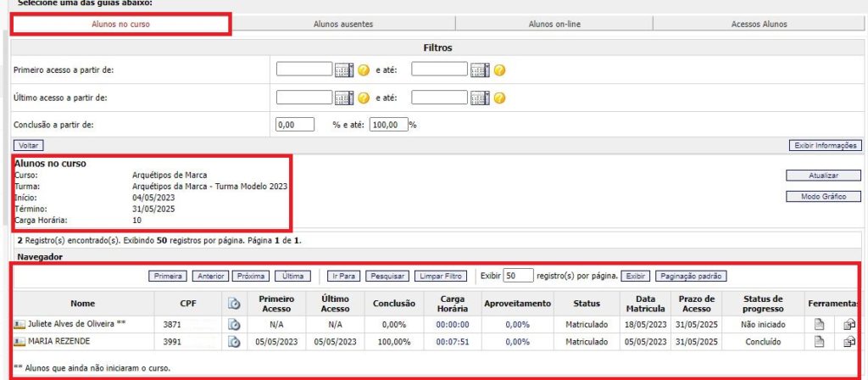Click second tool icon in MARIA REZENDE's row
The width and height of the screenshot is (868, 380).
(x=849, y=342)
